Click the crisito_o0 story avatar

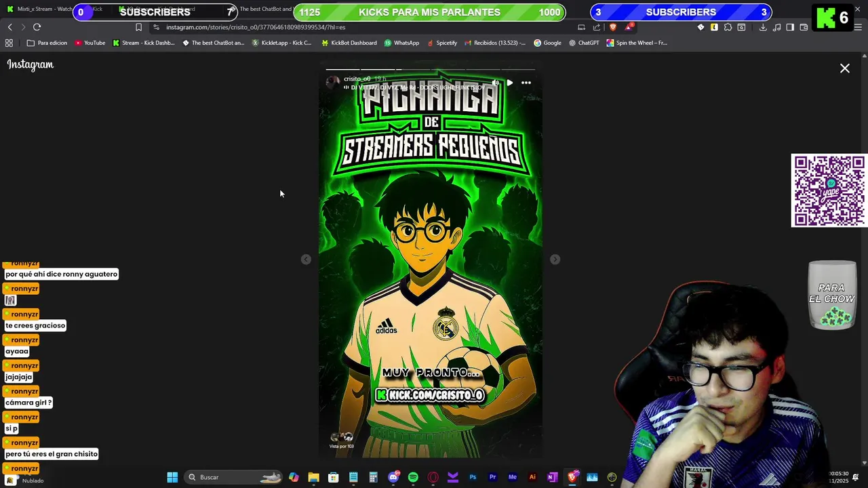(333, 83)
